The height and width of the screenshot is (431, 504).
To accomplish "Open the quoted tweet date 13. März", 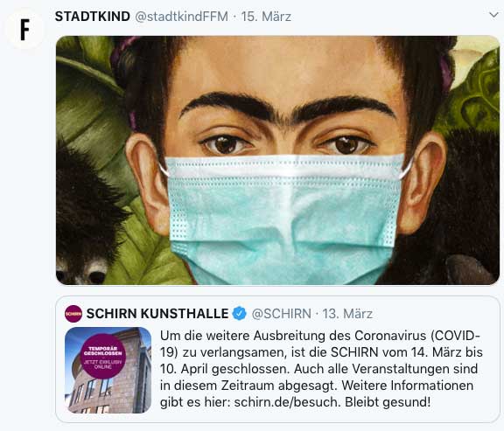I will (347, 314).
